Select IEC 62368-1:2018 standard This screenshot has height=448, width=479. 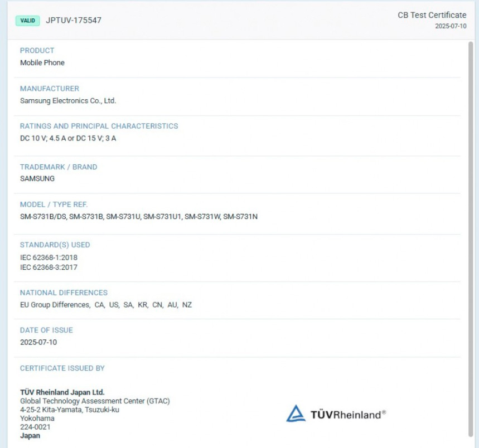click(49, 257)
